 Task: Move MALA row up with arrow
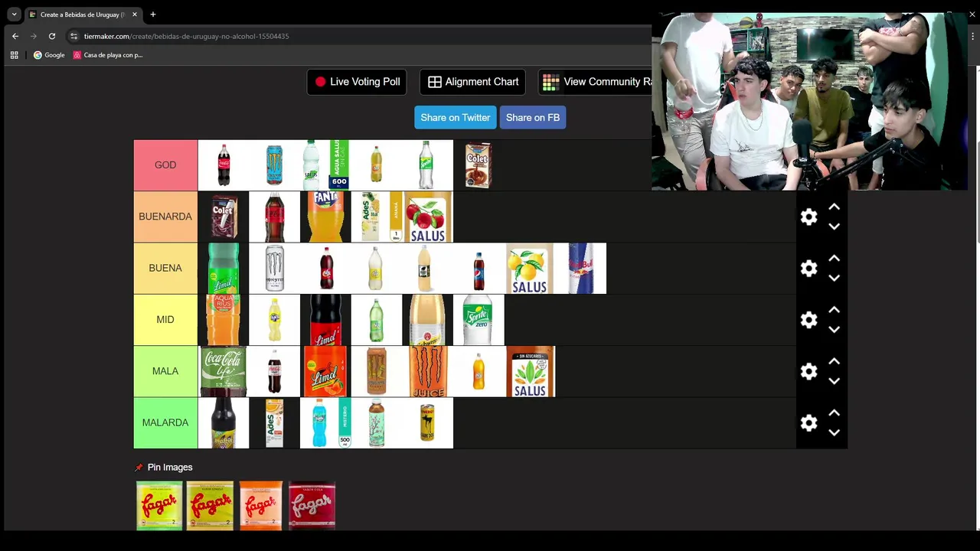point(835,361)
